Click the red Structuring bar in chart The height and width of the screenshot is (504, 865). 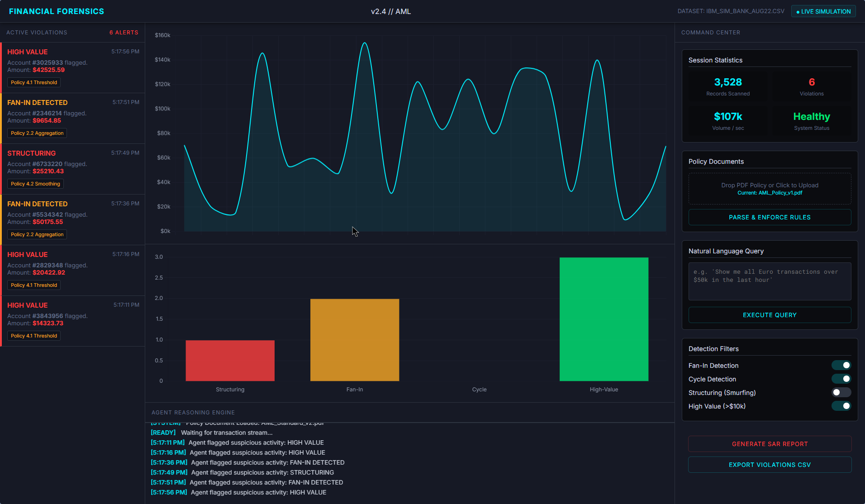click(x=230, y=361)
